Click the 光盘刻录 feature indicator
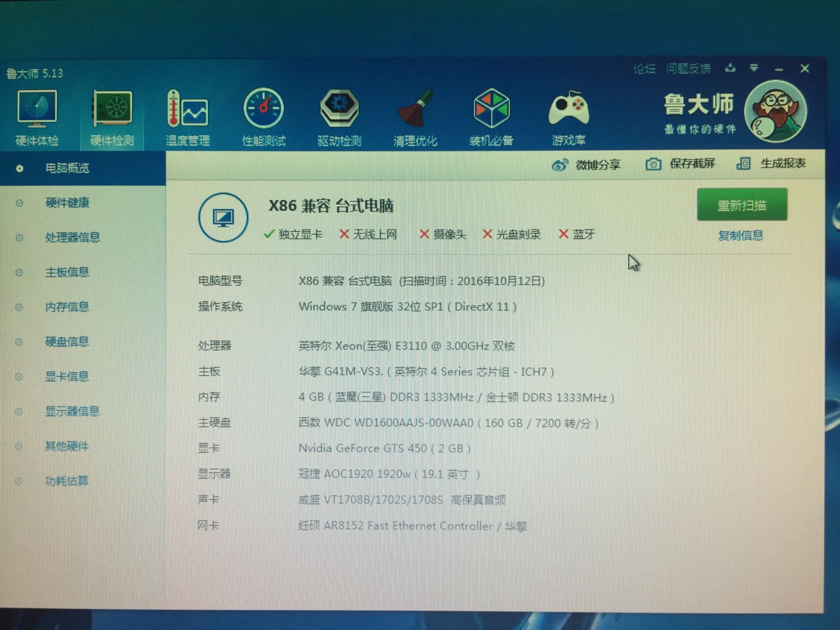The width and height of the screenshot is (840, 630). pos(511,234)
